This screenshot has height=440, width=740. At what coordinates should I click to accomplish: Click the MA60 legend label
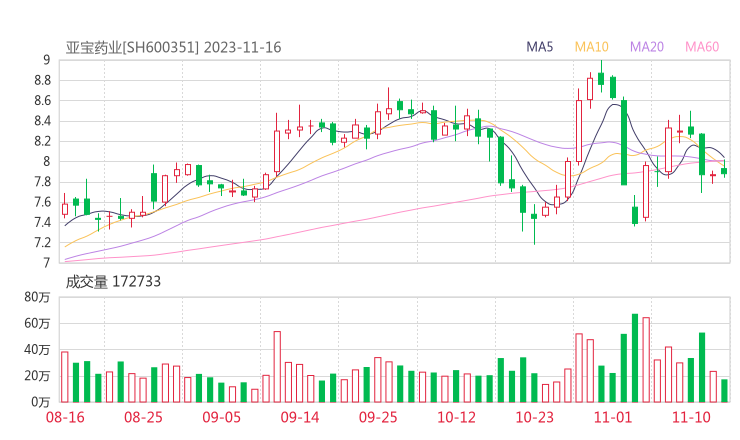coord(702,47)
